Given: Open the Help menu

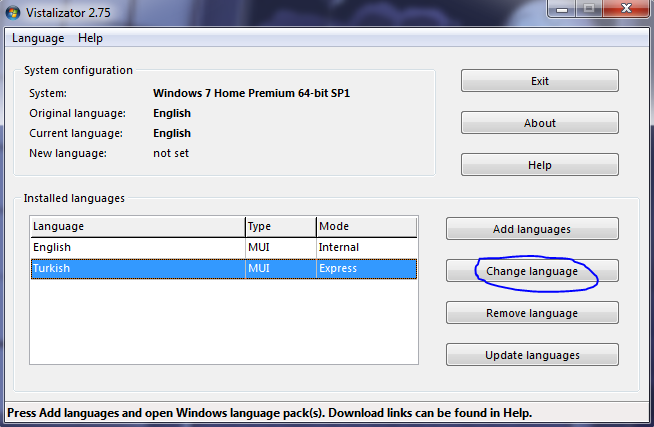Looking at the screenshot, I should pyautogui.click(x=90, y=38).
